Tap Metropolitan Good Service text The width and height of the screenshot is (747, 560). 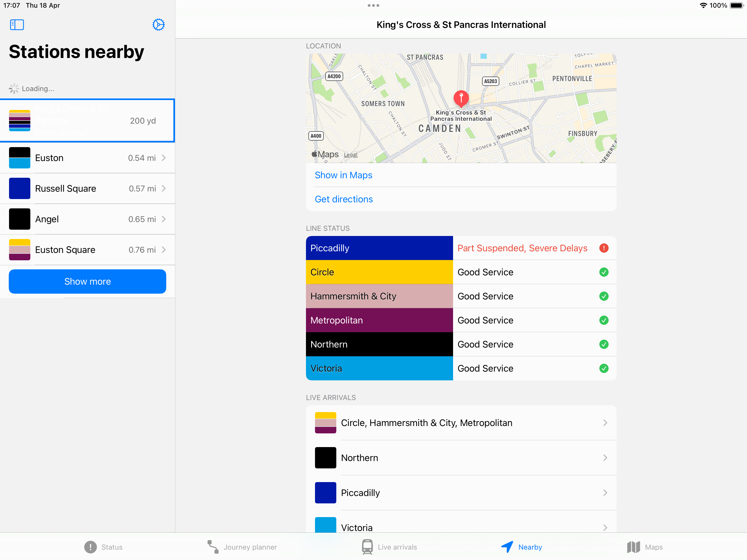tap(485, 320)
